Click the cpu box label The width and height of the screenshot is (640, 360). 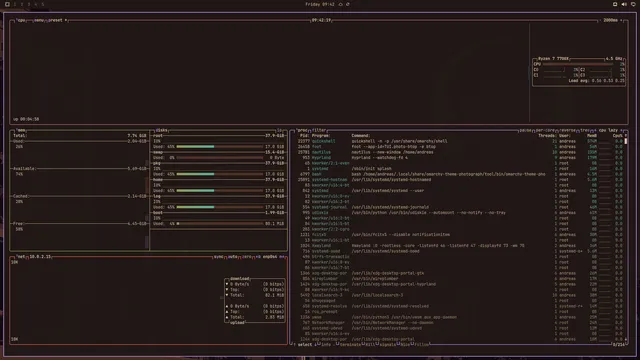[21, 20]
